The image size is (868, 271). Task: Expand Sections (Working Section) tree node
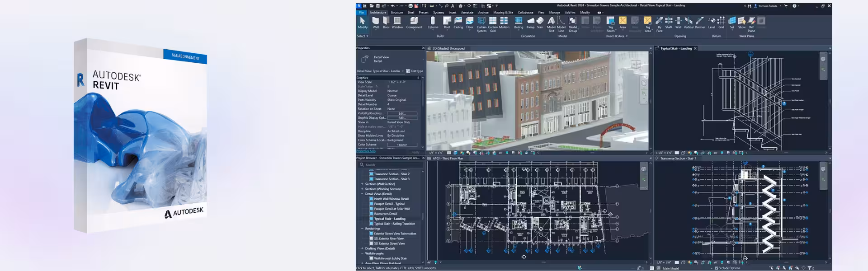362,189
